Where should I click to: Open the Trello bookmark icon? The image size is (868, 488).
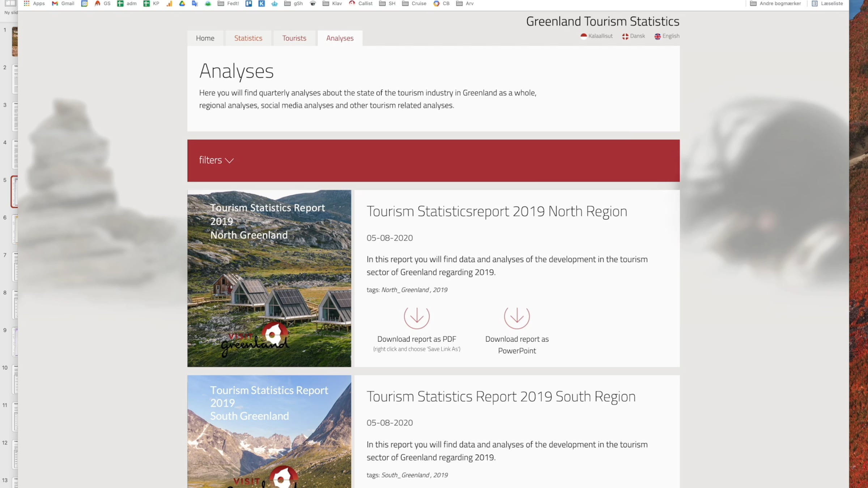coord(248,4)
